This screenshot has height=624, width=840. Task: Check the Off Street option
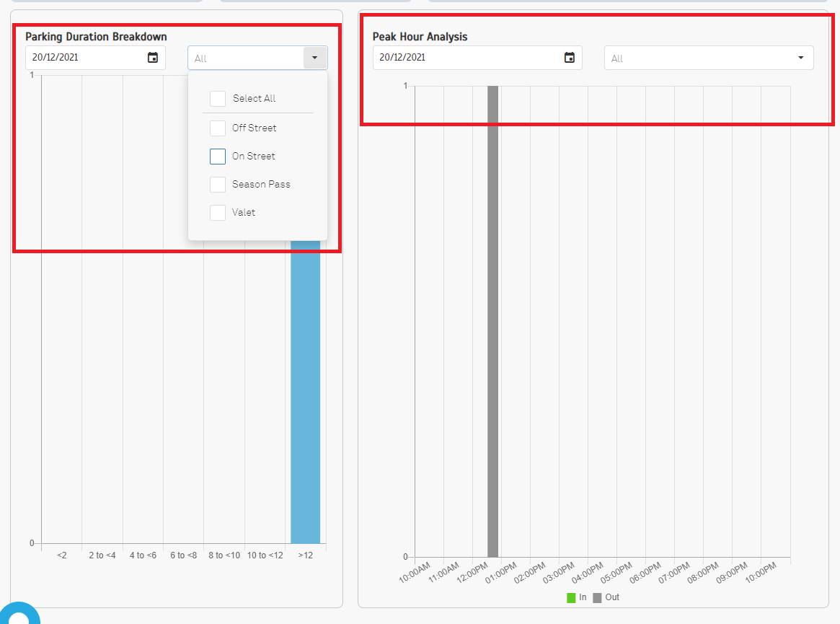[218, 128]
